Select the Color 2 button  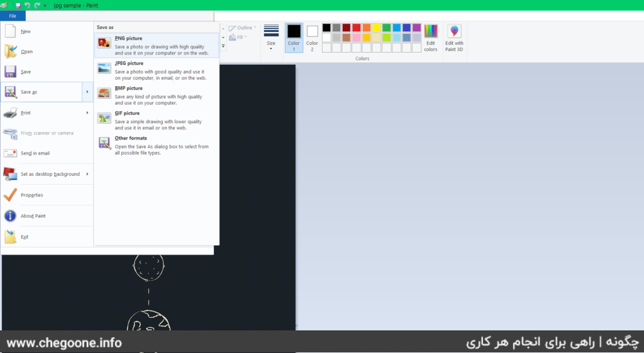point(312,38)
